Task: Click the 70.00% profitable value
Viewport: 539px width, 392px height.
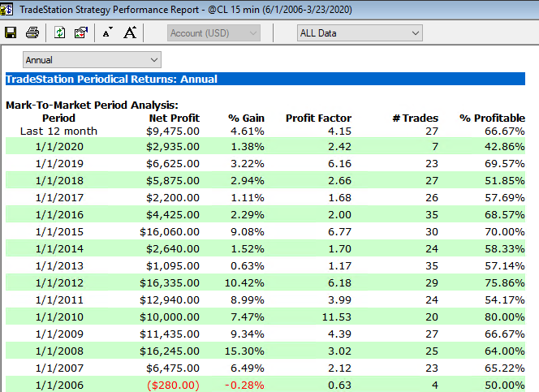Action: (505, 232)
